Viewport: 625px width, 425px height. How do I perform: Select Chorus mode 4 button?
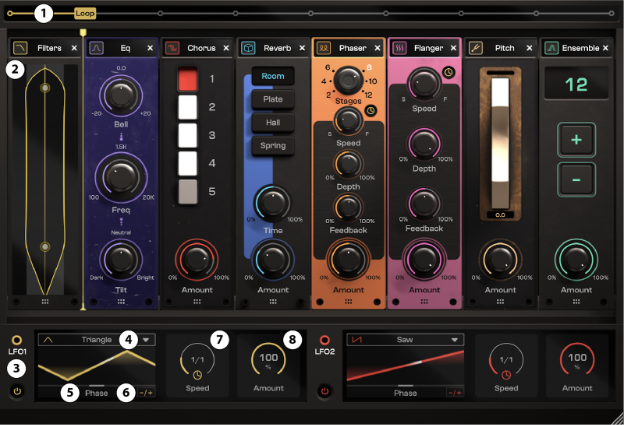[187, 163]
